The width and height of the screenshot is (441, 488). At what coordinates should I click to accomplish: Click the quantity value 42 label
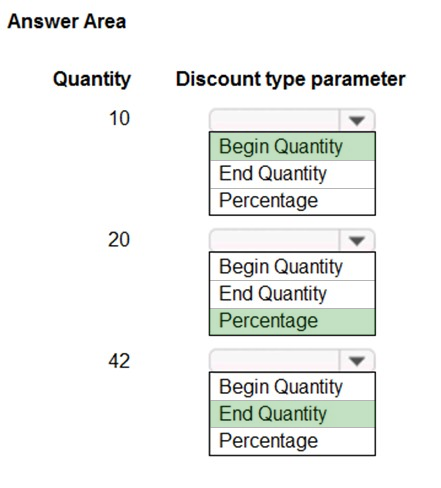(119, 361)
